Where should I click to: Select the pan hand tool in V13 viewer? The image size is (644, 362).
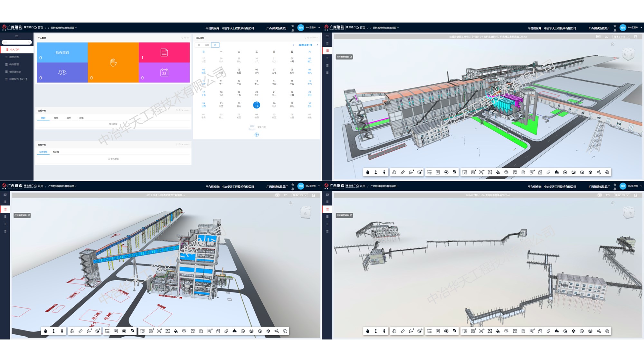[367, 172]
